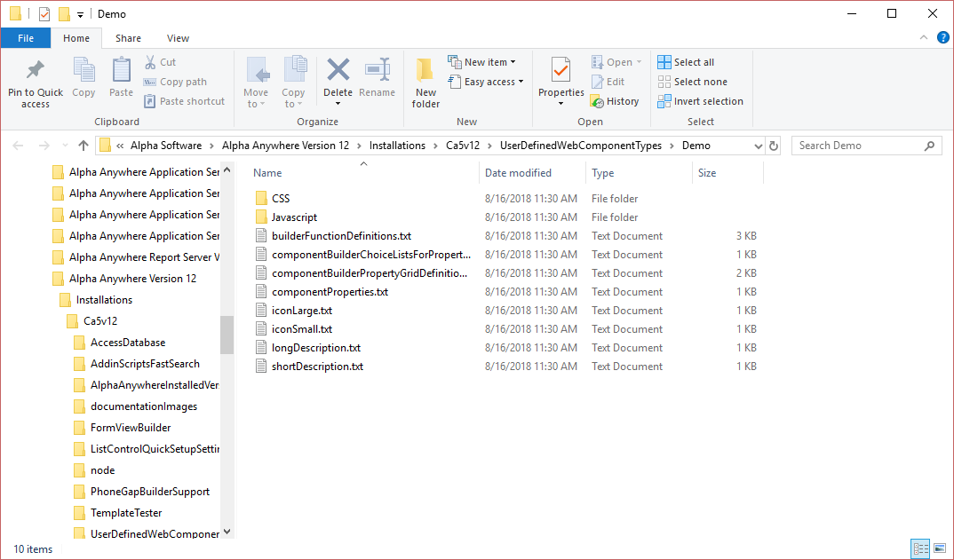Refresh the current folder view

(774, 146)
